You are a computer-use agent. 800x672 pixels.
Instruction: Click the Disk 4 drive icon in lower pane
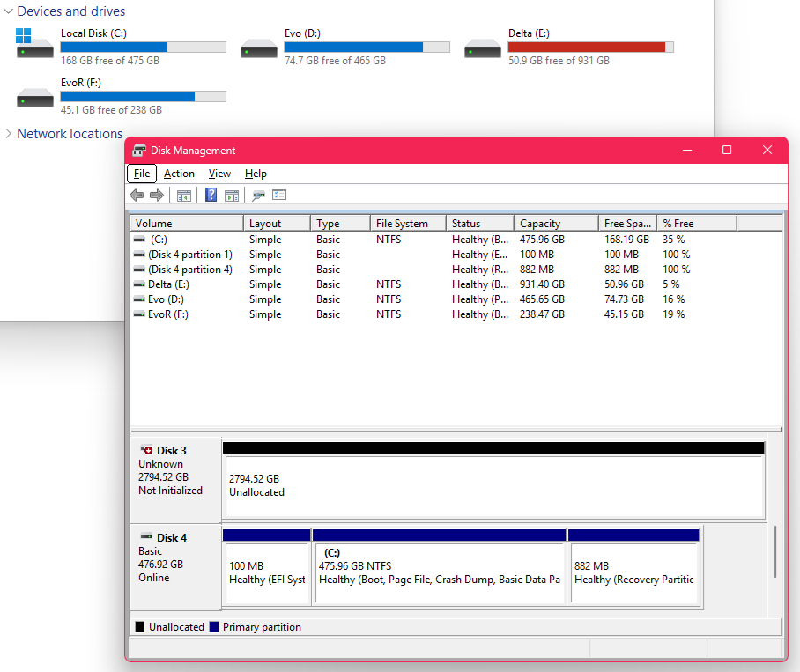click(146, 536)
